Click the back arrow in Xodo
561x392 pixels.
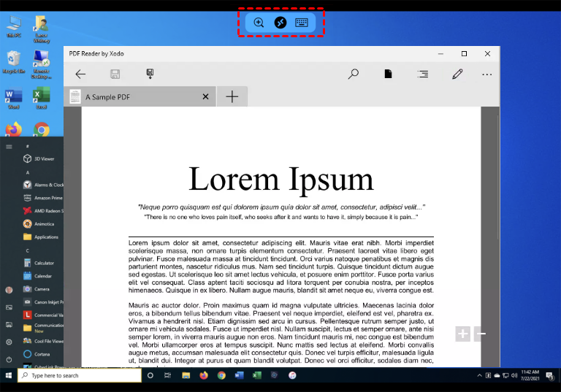80,74
